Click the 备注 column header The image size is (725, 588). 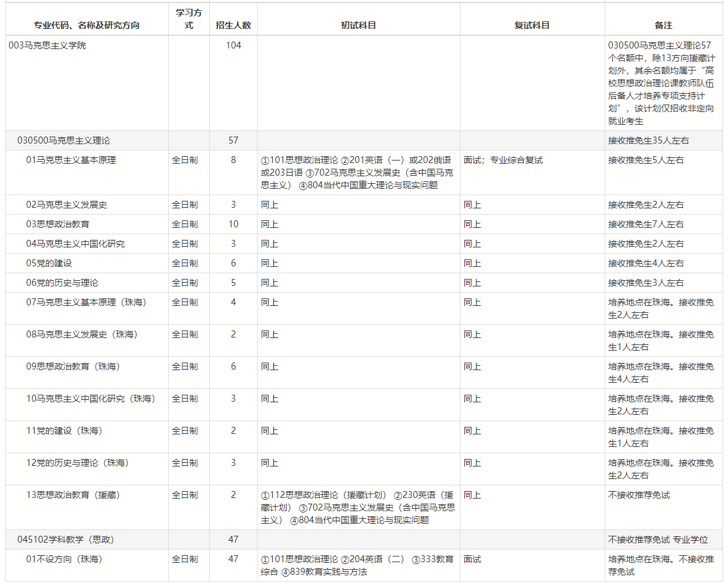663,25
